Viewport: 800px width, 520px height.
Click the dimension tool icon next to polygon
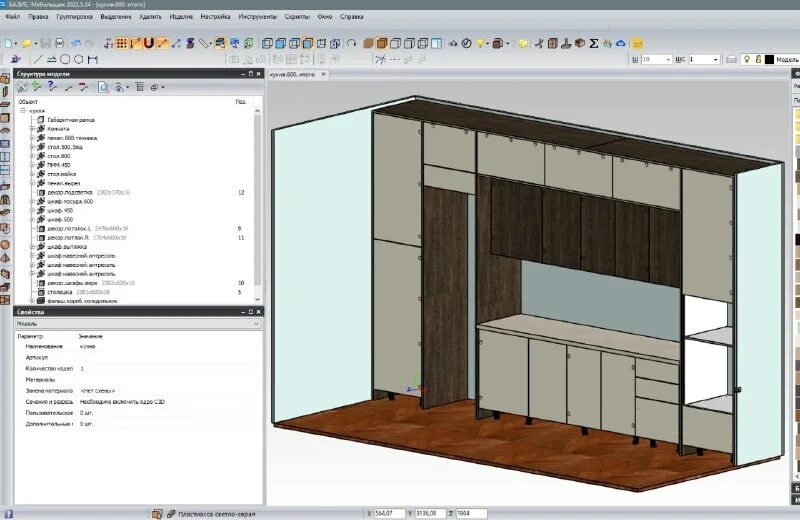tap(92, 59)
